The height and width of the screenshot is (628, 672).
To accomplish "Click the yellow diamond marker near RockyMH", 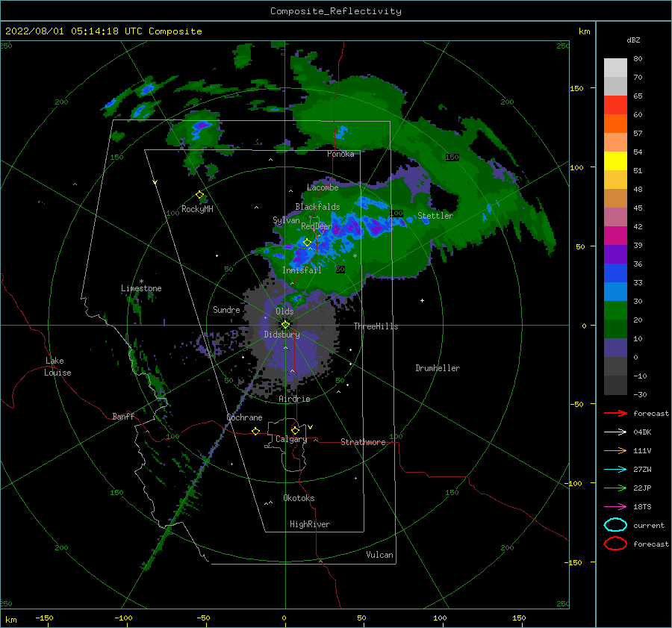I will [x=199, y=195].
